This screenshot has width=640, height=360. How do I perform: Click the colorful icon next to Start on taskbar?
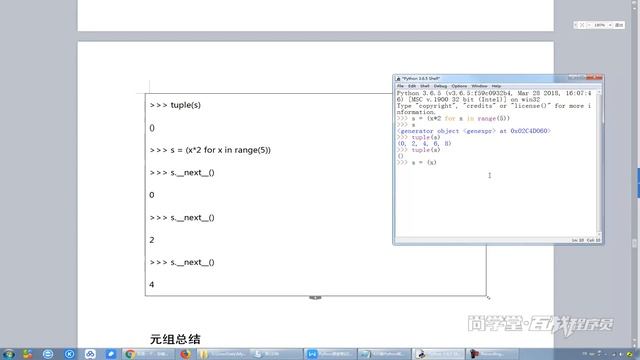click(x=27, y=354)
